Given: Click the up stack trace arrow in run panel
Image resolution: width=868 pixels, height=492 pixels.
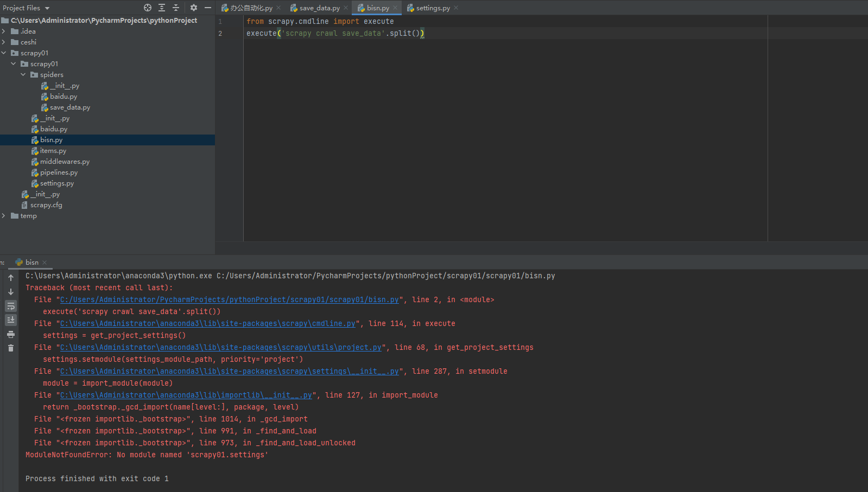Looking at the screenshot, I should (11, 278).
